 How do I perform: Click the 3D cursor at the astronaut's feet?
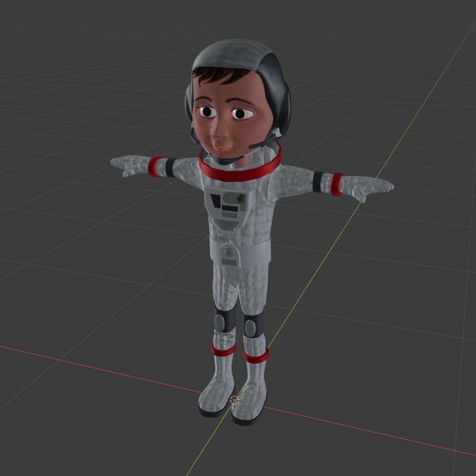point(234,400)
